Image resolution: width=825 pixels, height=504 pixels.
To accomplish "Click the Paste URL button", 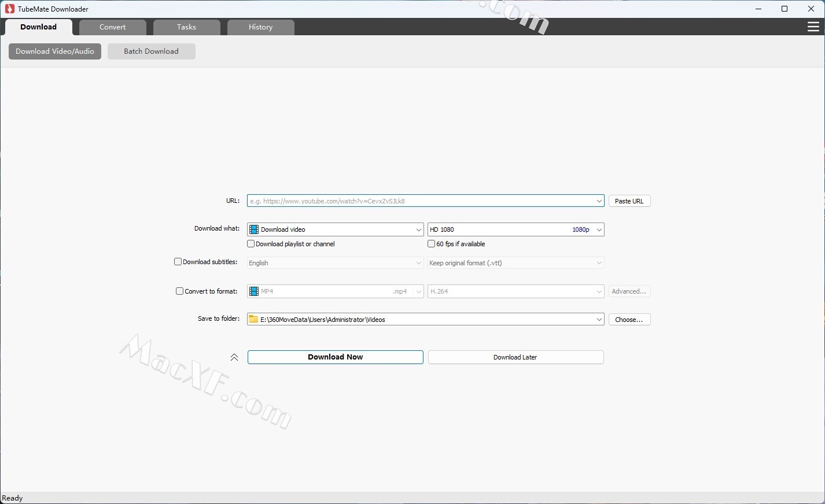I will [x=629, y=201].
